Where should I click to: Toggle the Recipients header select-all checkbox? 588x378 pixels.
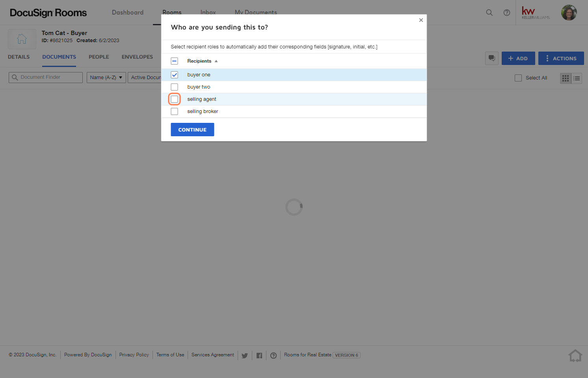[x=174, y=61]
